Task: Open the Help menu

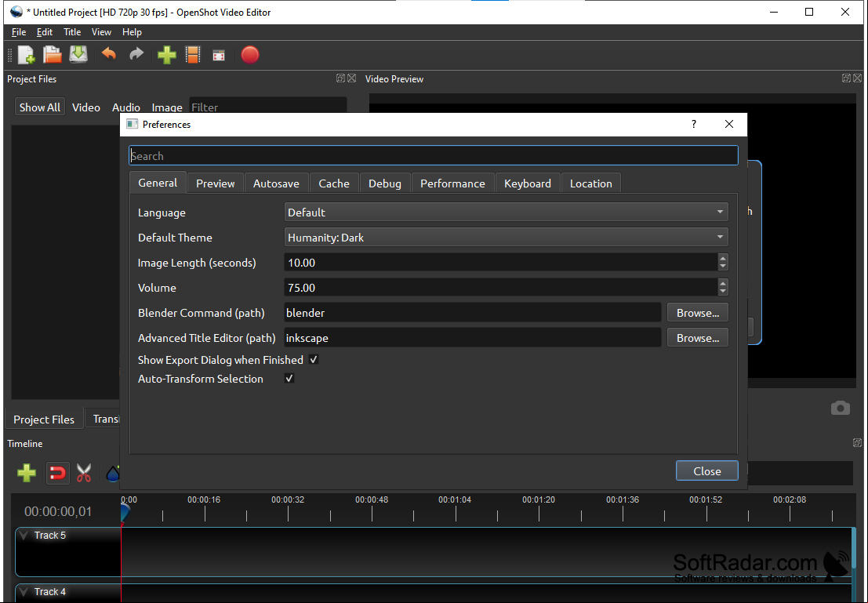Action: point(132,32)
